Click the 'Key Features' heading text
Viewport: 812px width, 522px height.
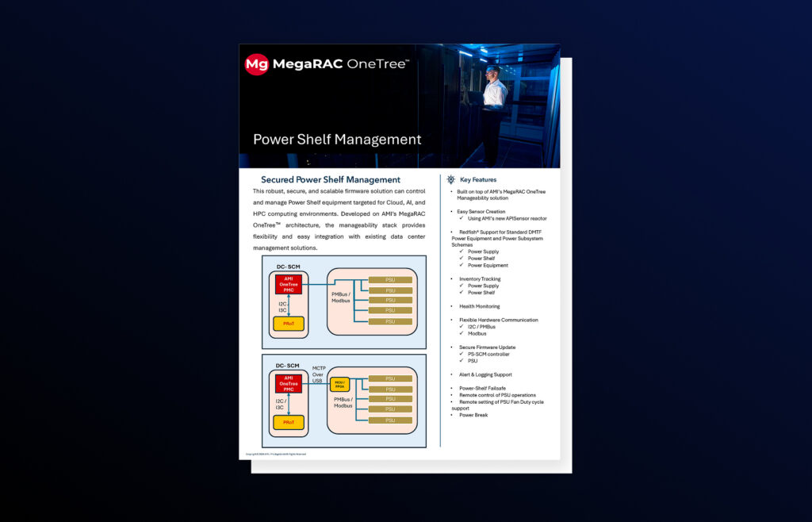click(x=478, y=180)
